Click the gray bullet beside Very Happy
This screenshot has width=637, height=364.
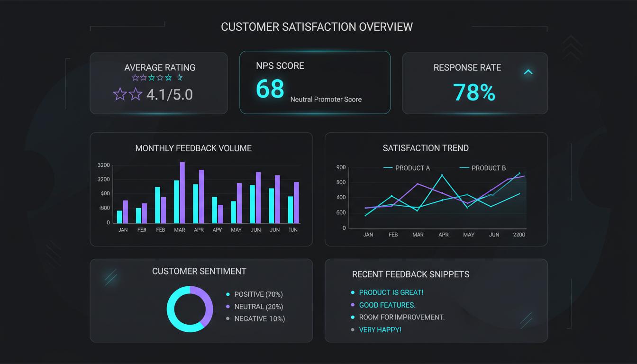[x=352, y=330]
